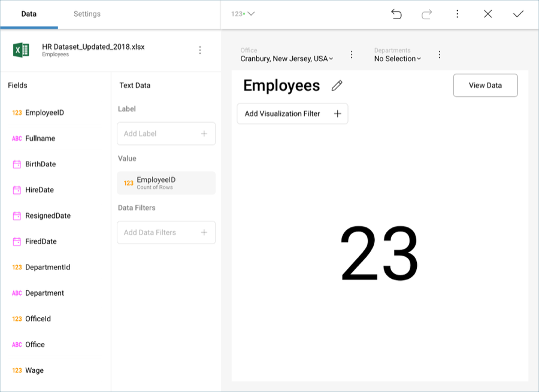Open the HR Dataset file options menu
Screen dimensions: 539x392
(200, 50)
